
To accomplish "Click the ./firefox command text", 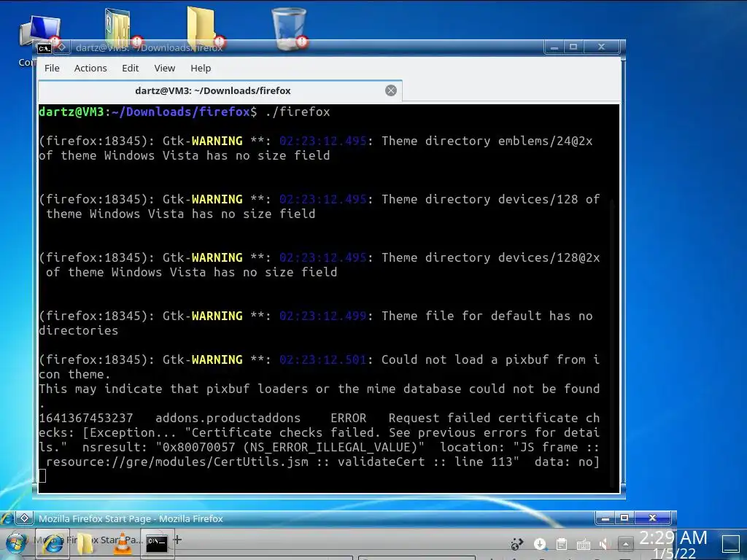I will [x=298, y=112].
